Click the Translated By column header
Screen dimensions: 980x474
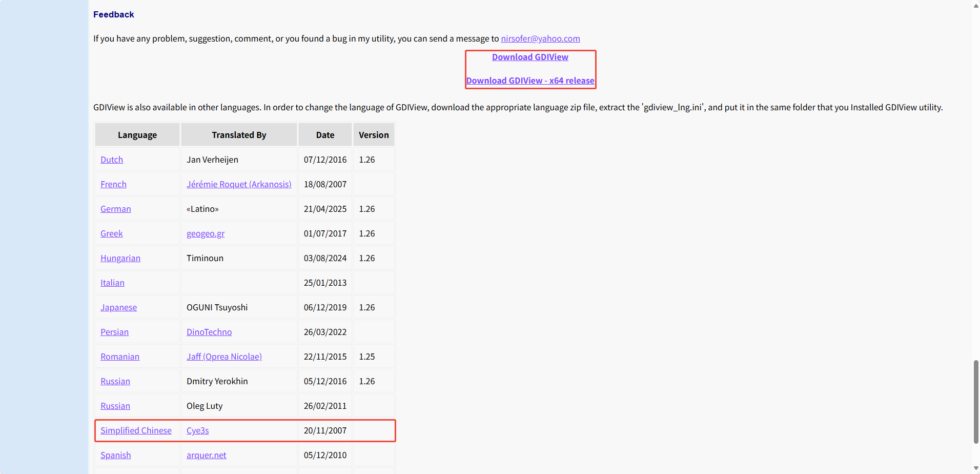[239, 135]
